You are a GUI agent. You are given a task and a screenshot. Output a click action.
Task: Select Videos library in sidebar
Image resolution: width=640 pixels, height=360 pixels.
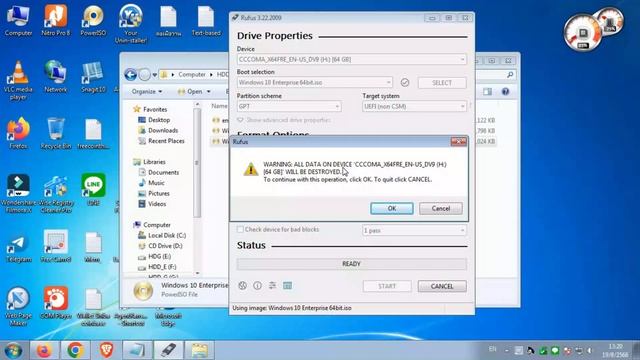click(152, 204)
